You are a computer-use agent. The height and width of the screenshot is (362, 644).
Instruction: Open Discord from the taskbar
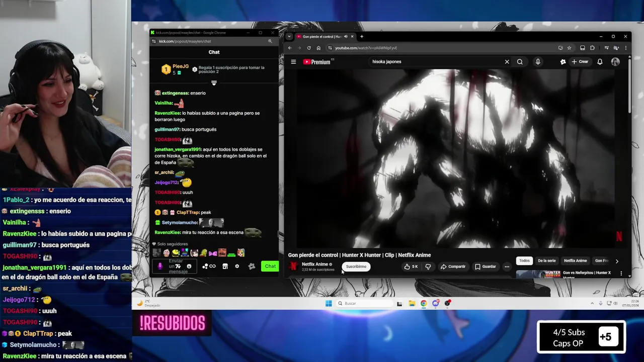(436, 303)
